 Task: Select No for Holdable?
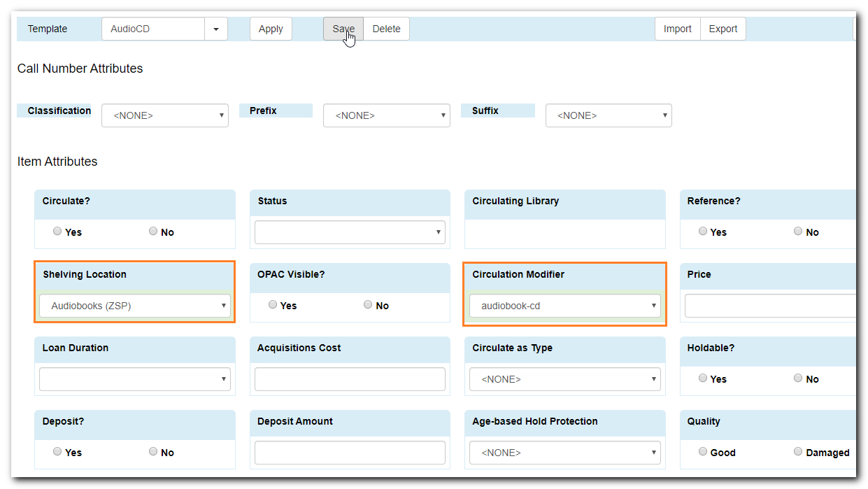point(798,378)
